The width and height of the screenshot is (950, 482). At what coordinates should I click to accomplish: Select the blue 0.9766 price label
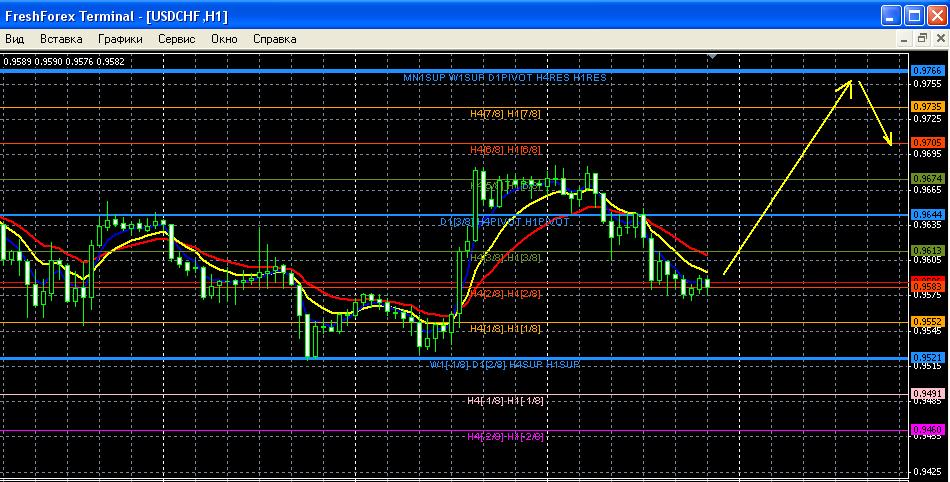pyautogui.click(x=927, y=71)
